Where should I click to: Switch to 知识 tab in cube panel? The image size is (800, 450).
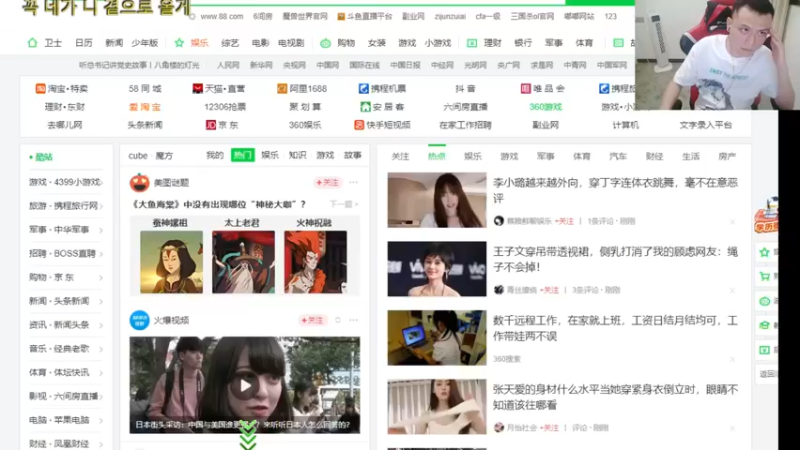click(x=297, y=155)
